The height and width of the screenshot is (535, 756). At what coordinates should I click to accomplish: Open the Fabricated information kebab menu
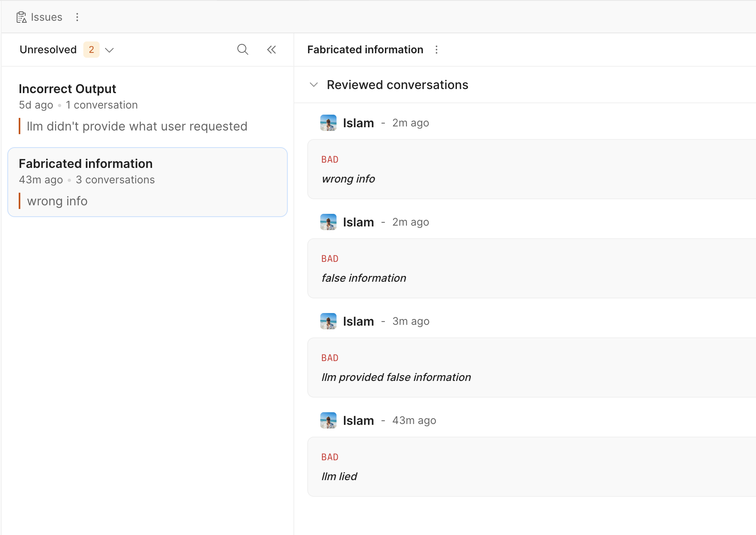(x=436, y=49)
